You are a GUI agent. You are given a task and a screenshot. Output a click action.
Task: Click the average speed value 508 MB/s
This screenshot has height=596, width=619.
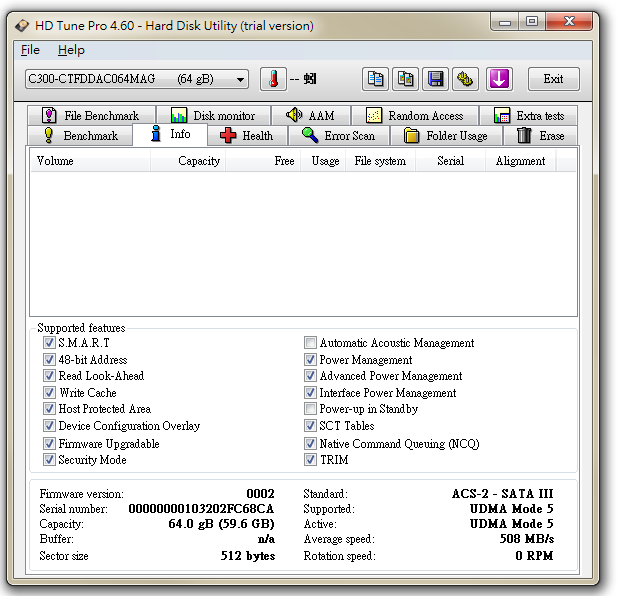(x=527, y=539)
